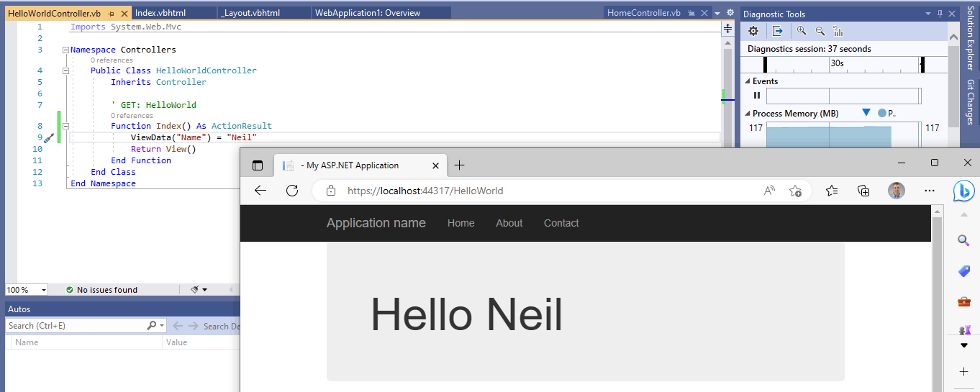Click the HomeController.vb keep-open icon

point(691,13)
